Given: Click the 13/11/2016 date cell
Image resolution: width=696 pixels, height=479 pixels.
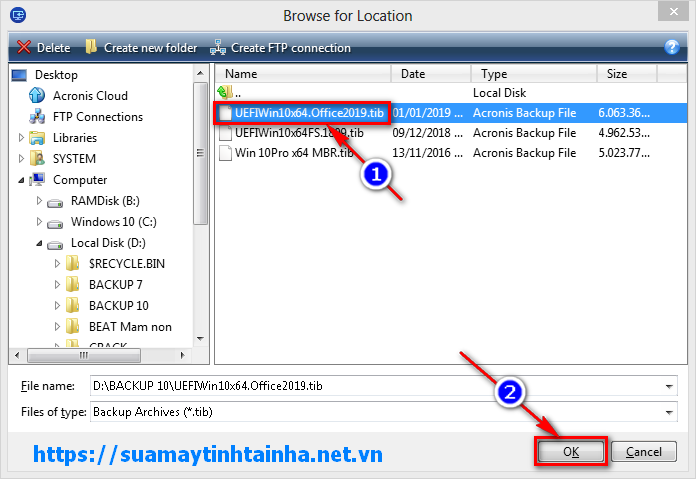Looking at the screenshot, I should pyautogui.click(x=427, y=153).
